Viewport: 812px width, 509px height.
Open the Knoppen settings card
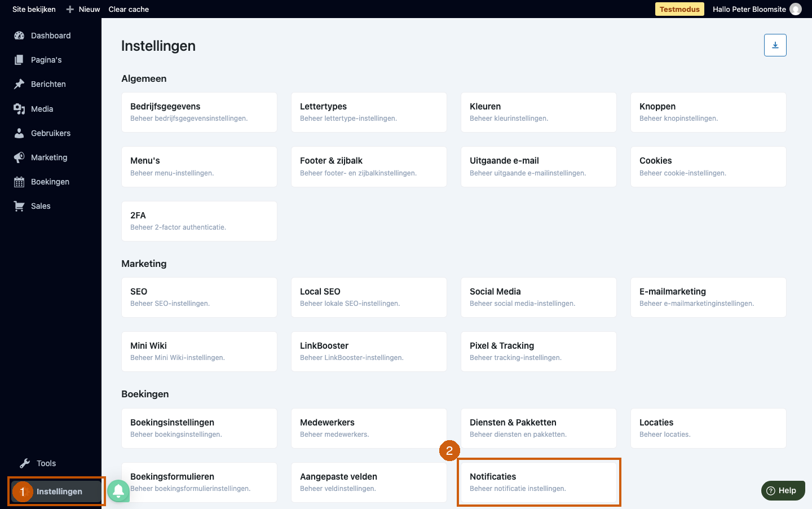click(x=708, y=112)
